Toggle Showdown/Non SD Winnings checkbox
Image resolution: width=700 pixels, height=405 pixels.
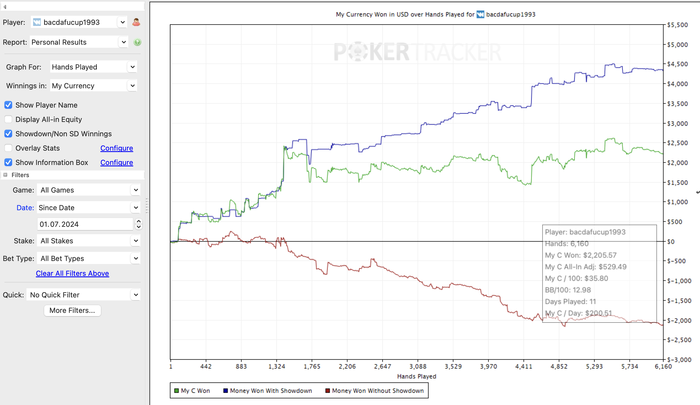pyautogui.click(x=8, y=134)
